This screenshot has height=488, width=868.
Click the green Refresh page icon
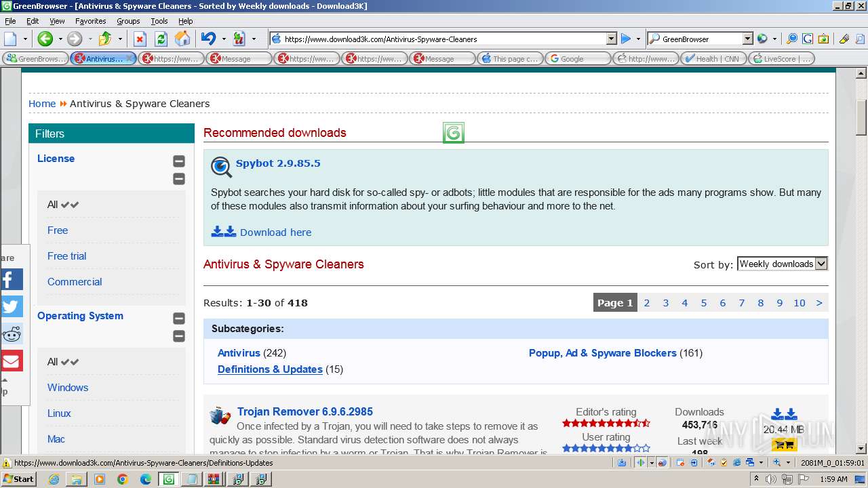point(161,39)
